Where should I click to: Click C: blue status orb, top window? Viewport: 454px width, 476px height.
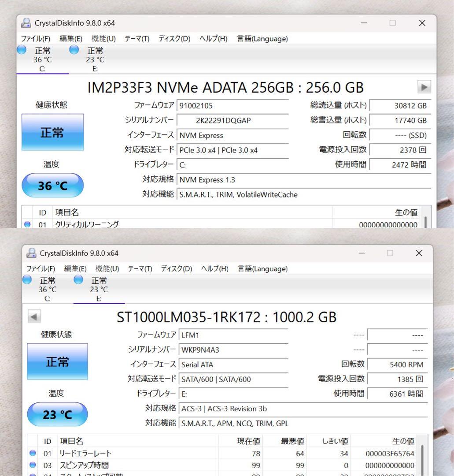point(22,50)
